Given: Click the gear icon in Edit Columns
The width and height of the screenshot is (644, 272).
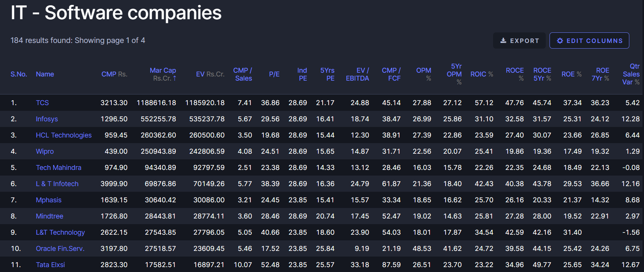Looking at the screenshot, I should 560,41.
